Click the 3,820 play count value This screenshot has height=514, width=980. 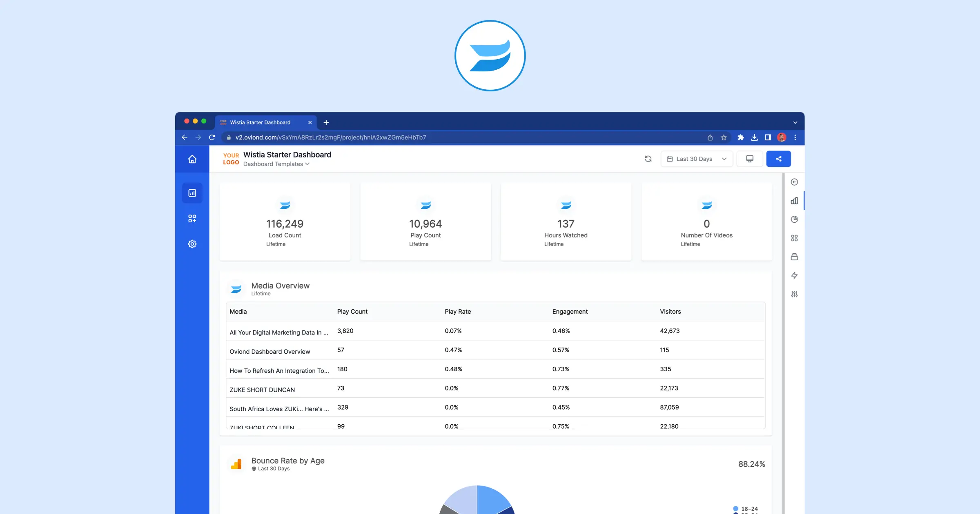345,331
